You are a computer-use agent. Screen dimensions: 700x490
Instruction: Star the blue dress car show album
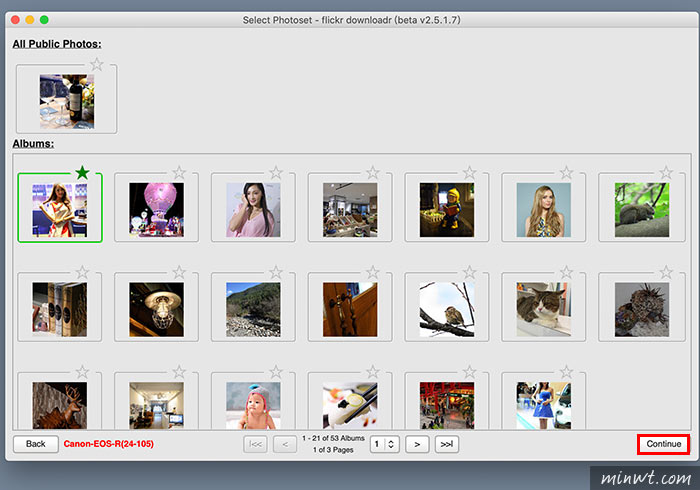(x=567, y=371)
